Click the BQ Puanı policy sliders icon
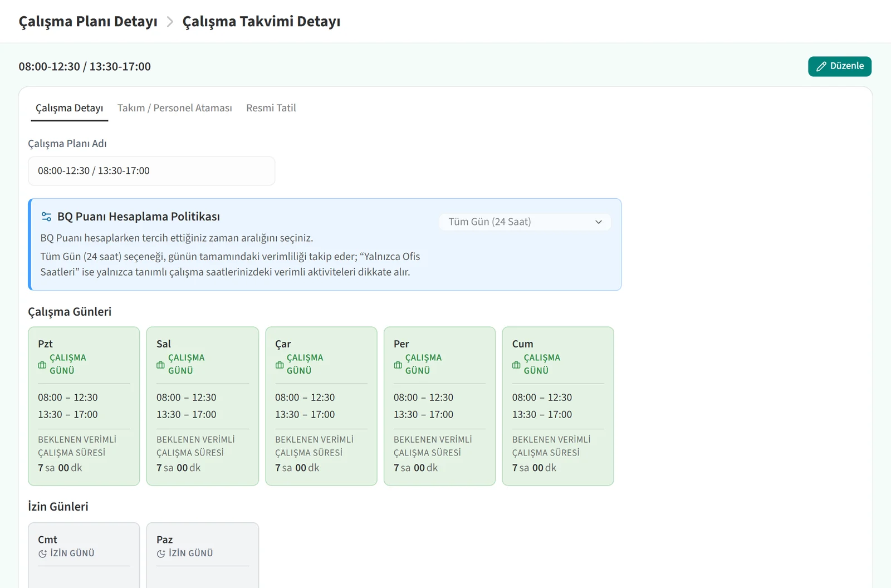This screenshot has height=588, width=891. pyautogui.click(x=46, y=217)
